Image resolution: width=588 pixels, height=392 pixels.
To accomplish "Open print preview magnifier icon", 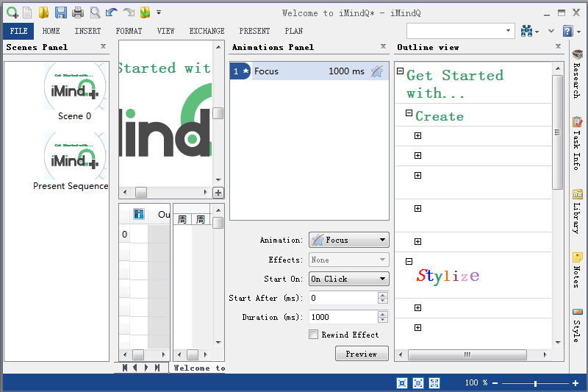I will (96, 13).
